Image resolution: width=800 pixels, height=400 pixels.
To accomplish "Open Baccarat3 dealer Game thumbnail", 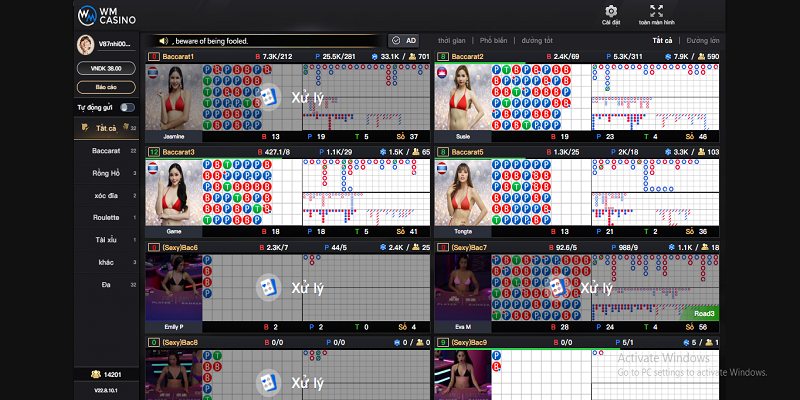I will 173,192.
